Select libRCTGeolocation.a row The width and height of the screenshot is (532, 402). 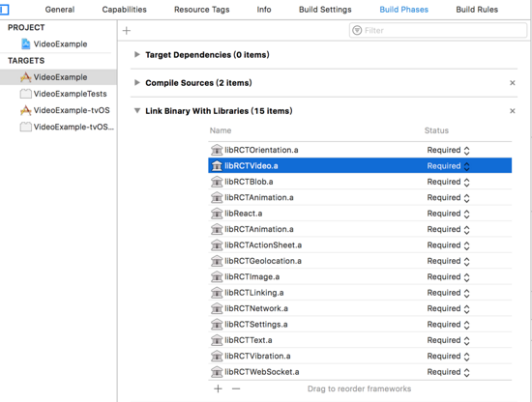[x=360, y=261]
